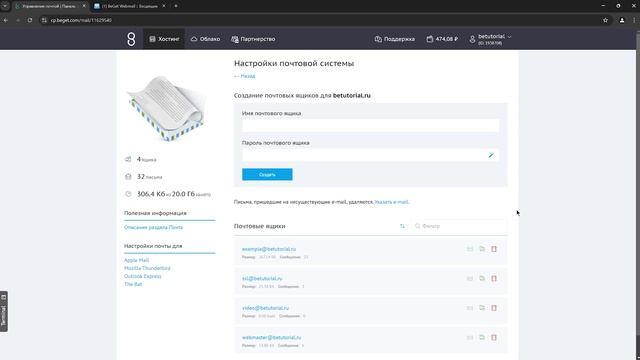Focus the mailbox name input field

[370, 126]
